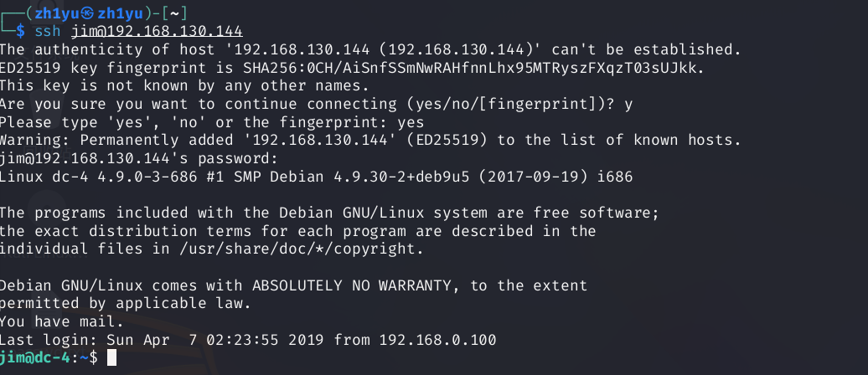Click the 192.168.0.100 last login IP
Viewport: 868px width, 375px height.
click(x=437, y=340)
